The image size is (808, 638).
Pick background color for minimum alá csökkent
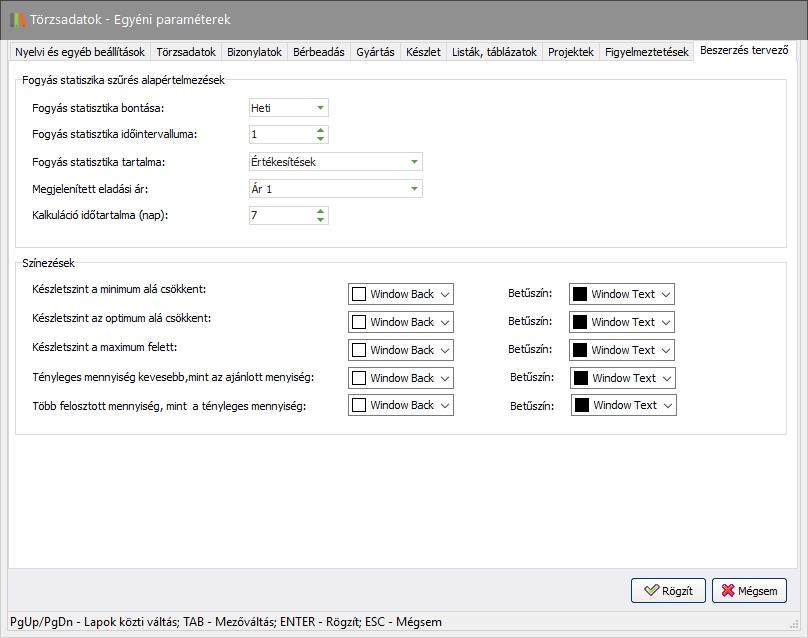[401, 294]
